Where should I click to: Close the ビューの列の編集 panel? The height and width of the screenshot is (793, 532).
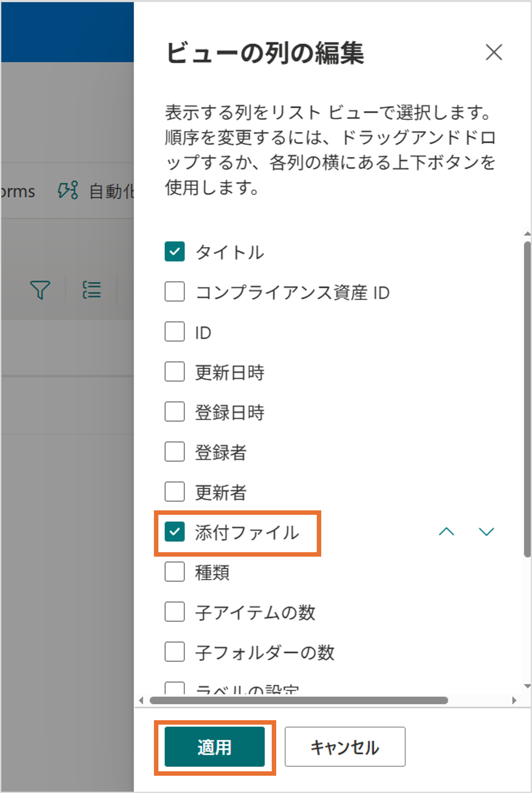pyautogui.click(x=494, y=53)
